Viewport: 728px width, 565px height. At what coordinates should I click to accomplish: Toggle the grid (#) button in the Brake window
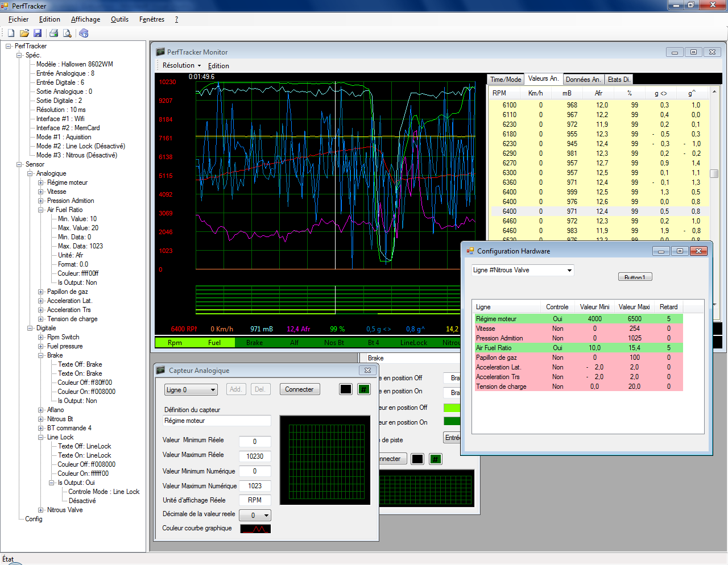(x=436, y=459)
